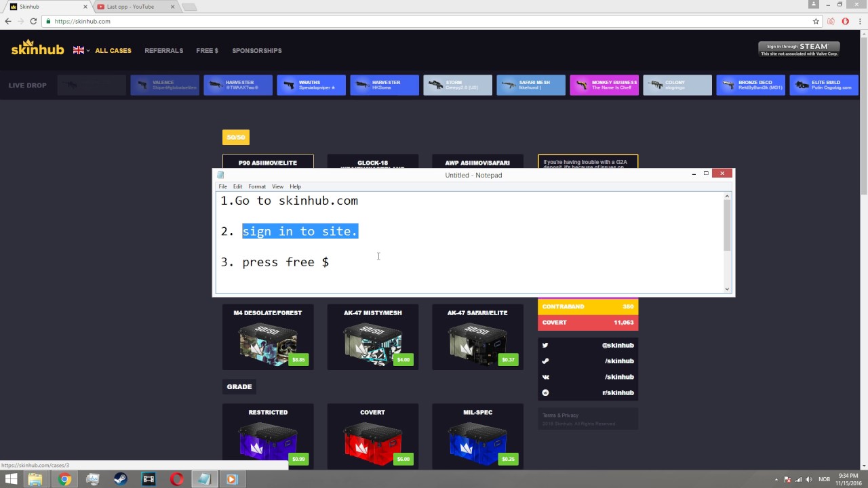The width and height of the screenshot is (868, 488).
Task: Click the line 'press free $' in Notepad
Action: [x=285, y=262]
